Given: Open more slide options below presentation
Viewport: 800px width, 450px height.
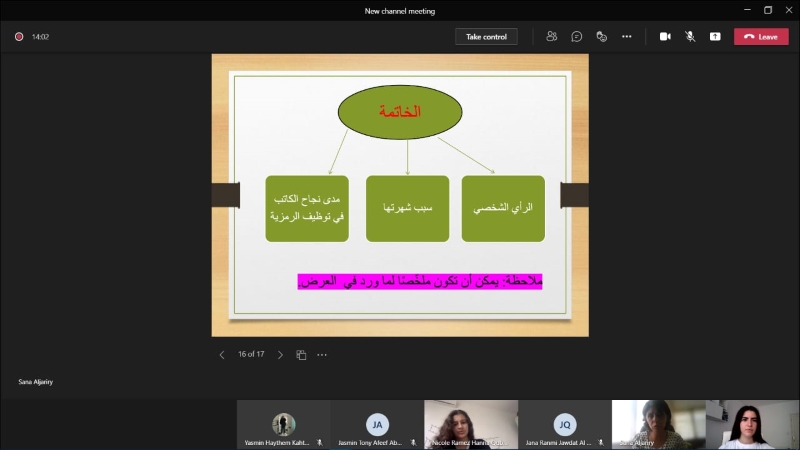Looking at the screenshot, I should [322, 355].
